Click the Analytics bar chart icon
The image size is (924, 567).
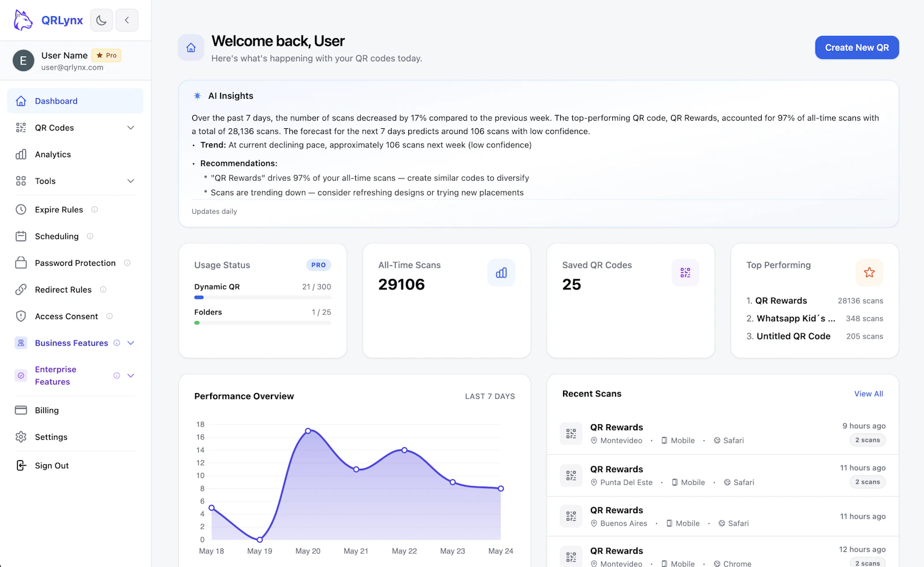tap(21, 154)
